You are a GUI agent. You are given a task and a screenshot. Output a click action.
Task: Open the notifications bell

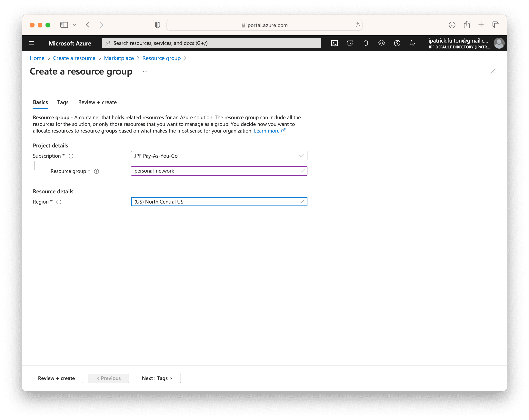366,43
